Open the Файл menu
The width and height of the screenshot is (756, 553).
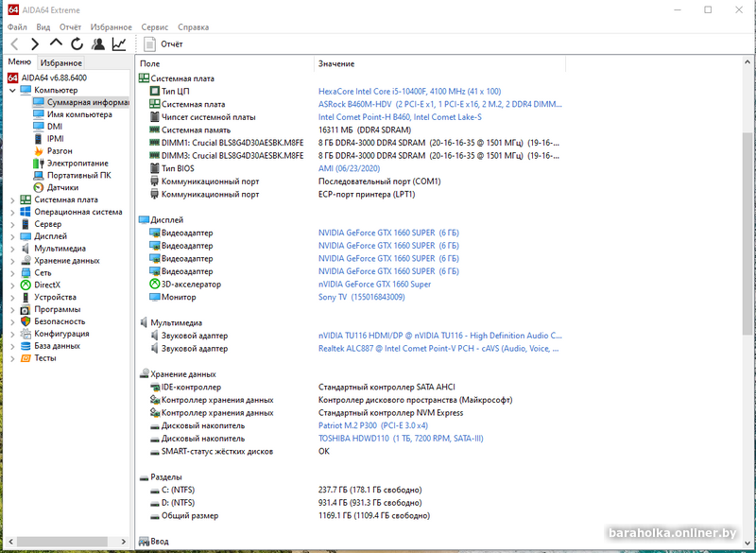coord(17,27)
